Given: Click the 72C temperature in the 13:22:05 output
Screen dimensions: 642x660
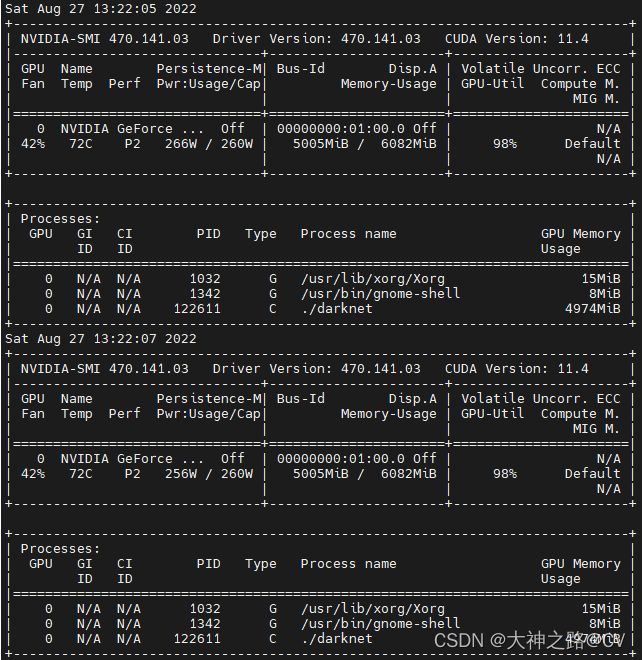Looking at the screenshot, I should [80, 144].
